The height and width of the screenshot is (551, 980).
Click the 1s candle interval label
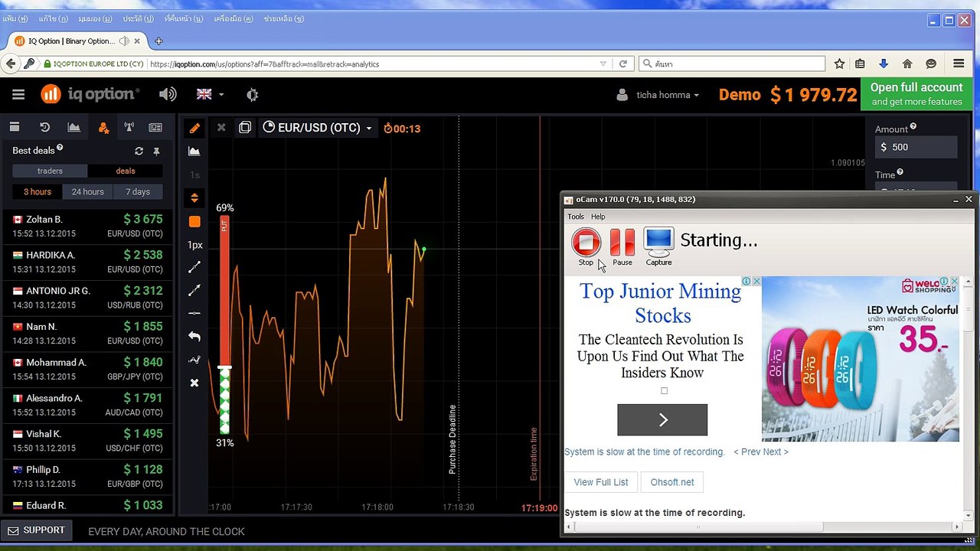pyautogui.click(x=194, y=174)
